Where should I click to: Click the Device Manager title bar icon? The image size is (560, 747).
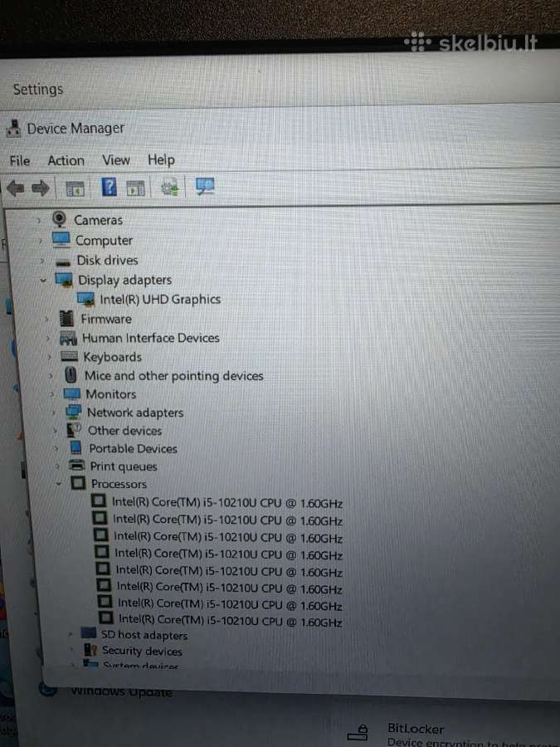14,128
